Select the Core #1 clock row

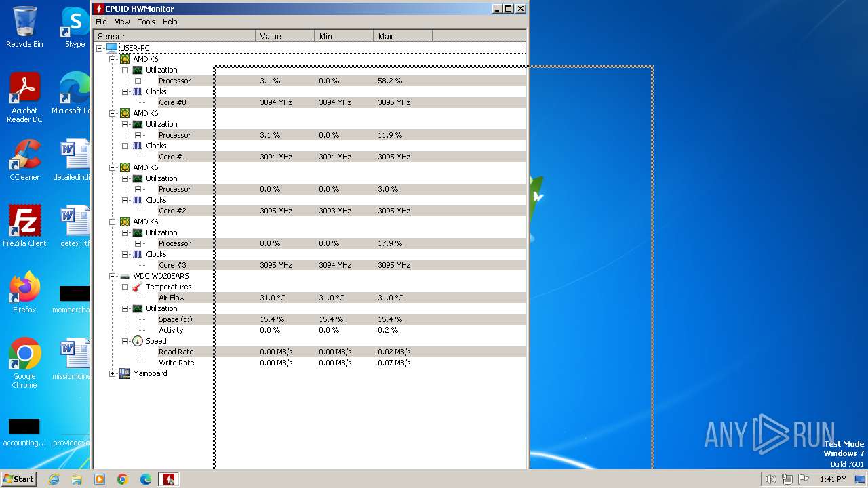tap(342, 157)
